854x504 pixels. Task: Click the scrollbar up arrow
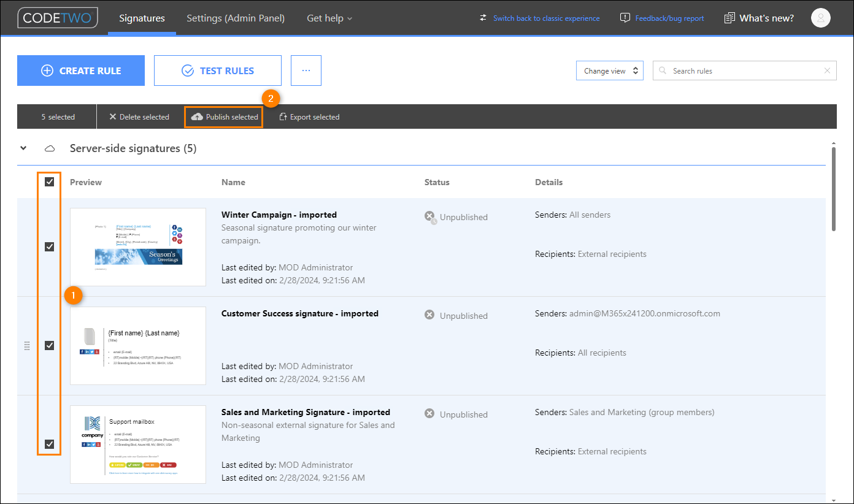tap(833, 143)
